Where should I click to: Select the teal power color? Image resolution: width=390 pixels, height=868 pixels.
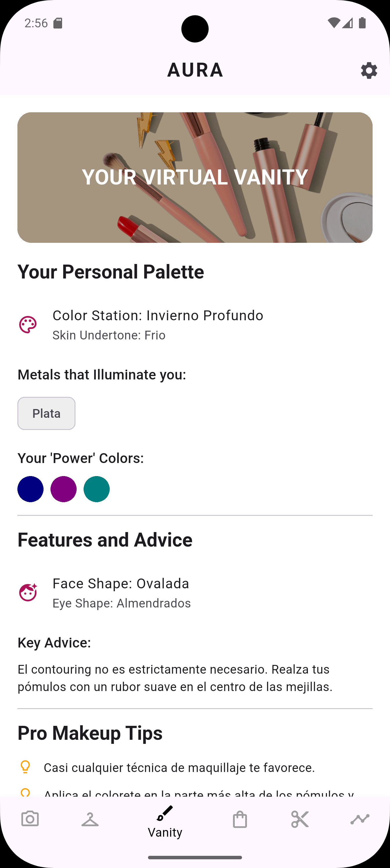pos(96,489)
